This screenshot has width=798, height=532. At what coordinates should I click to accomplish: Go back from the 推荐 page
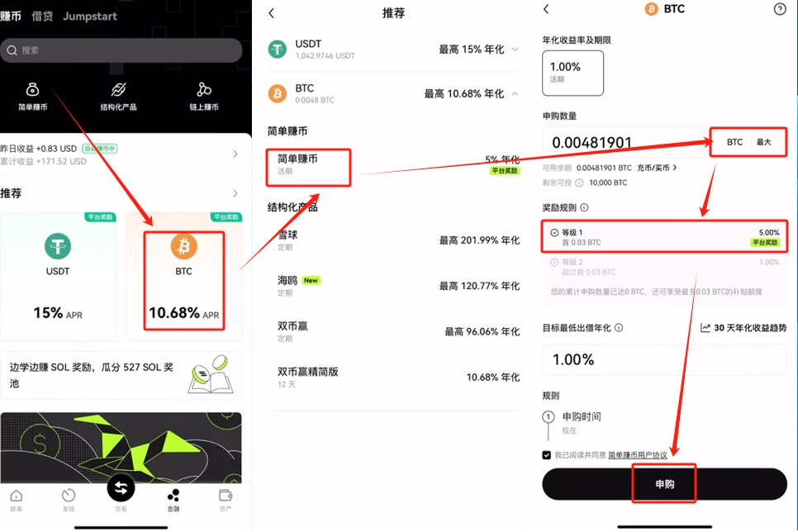point(271,13)
